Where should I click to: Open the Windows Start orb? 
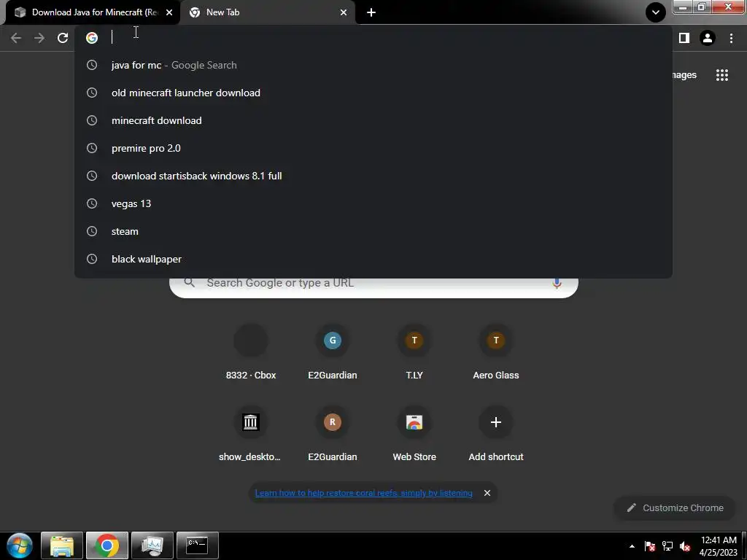pos(20,545)
